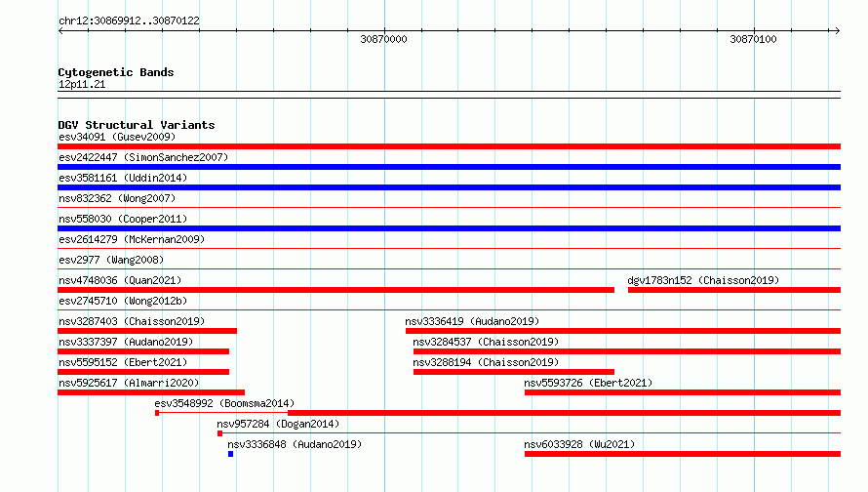Select the red bar of nsv6033928
868x492 pixels.
coord(683,454)
